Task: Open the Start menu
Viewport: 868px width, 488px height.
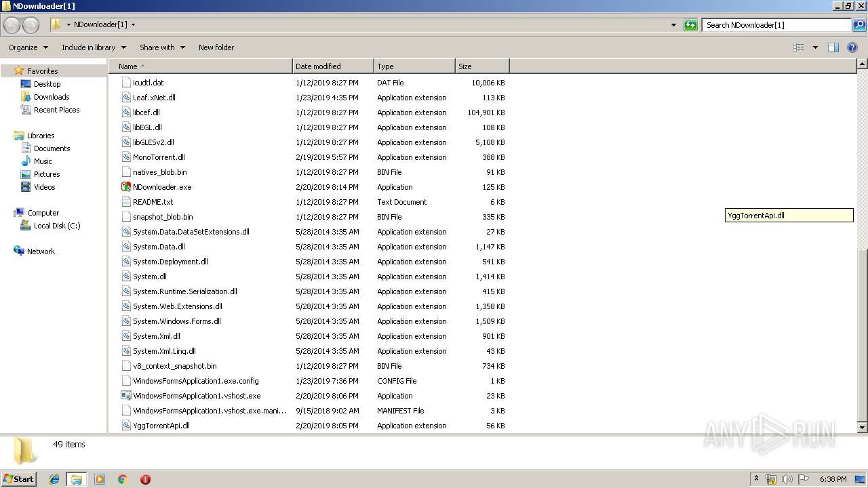Action: [x=19, y=479]
